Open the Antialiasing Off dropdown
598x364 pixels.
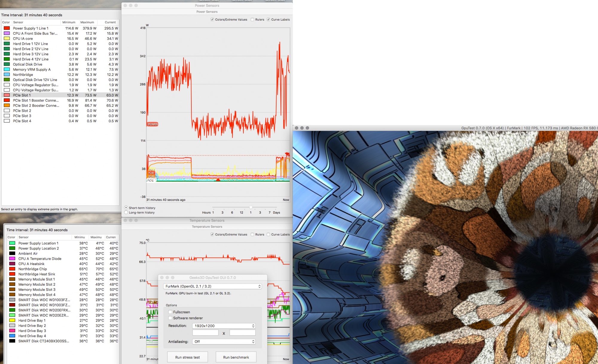(224, 342)
